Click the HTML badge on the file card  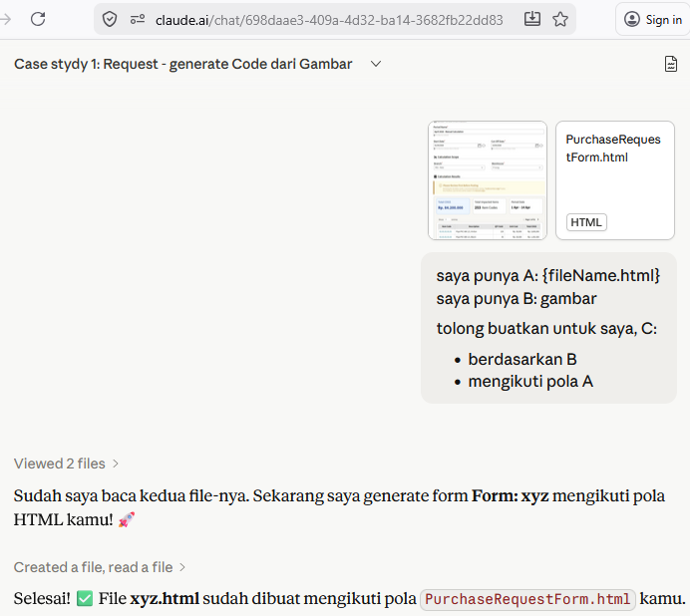tap(586, 222)
